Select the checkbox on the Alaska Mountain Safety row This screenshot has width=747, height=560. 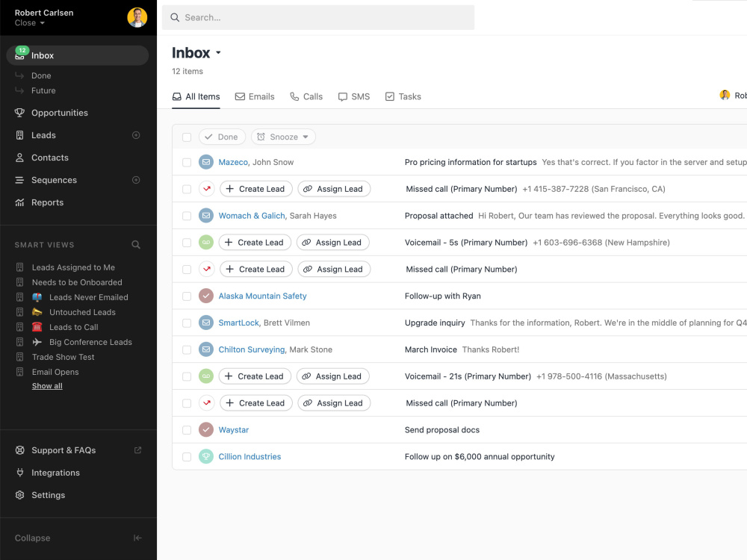tap(187, 296)
